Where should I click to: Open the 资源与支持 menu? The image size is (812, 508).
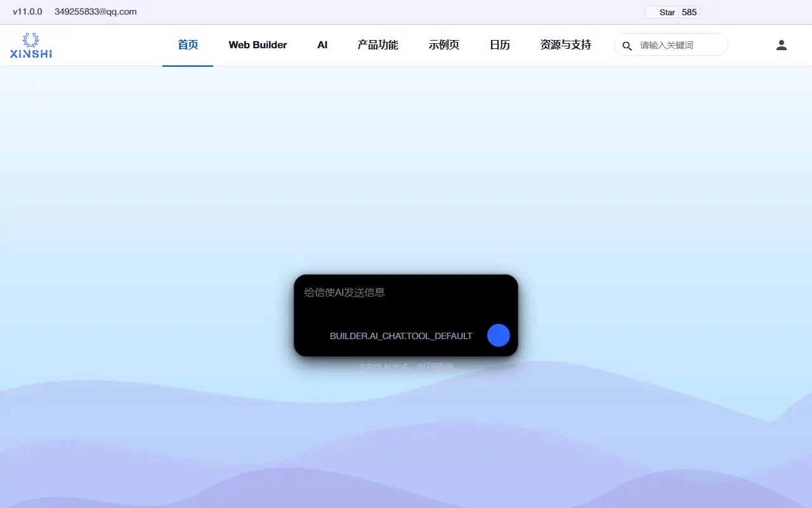566,45
